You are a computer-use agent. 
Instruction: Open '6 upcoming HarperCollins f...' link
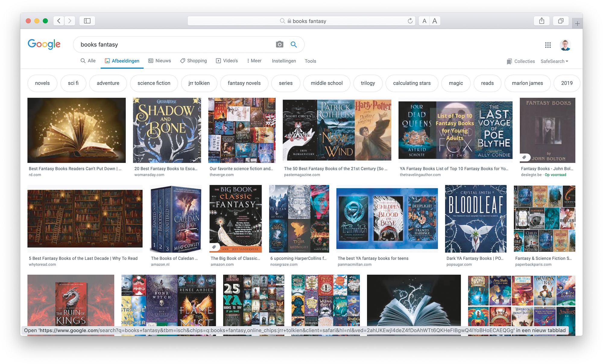pyautogui.click(x=298, y=259)
